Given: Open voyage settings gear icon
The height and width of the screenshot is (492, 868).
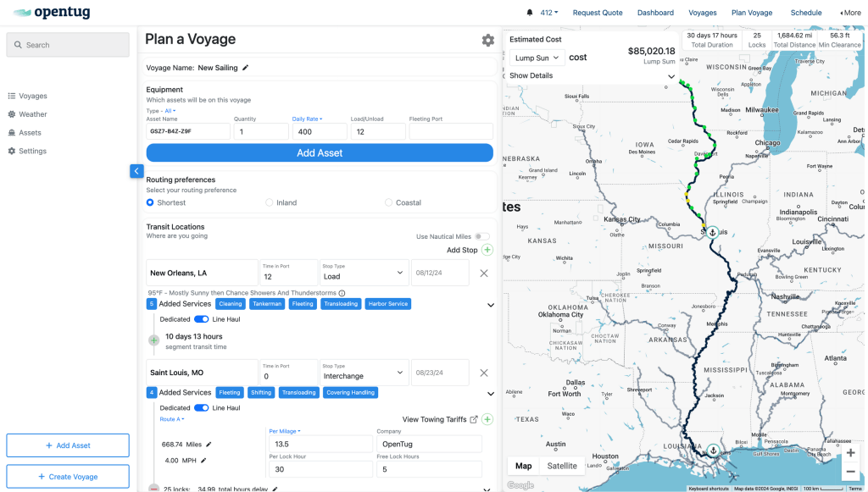Looking at the screenshot, I should [487, 41].
